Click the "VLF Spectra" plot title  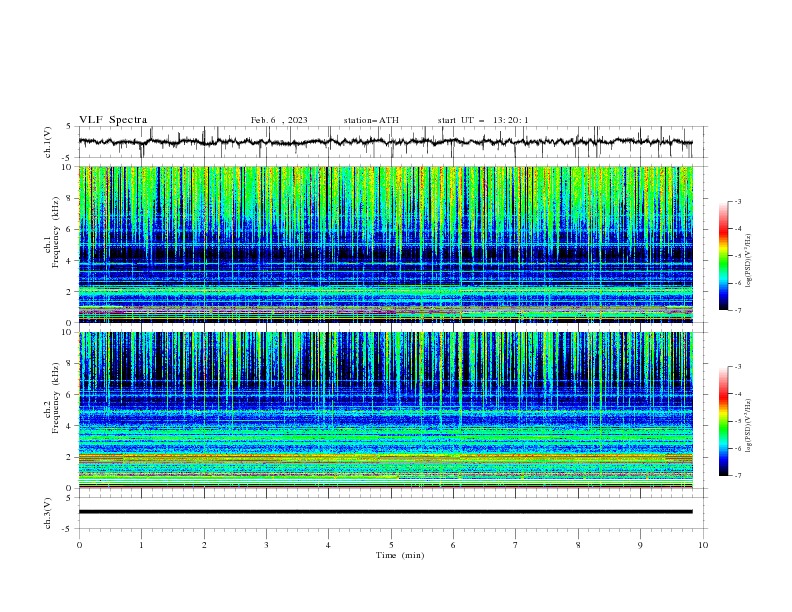pos(113,120)
